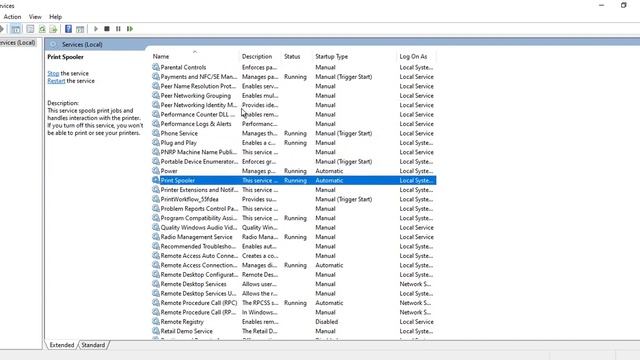Click the gear icon beside Print Spooler

(156, 180)
